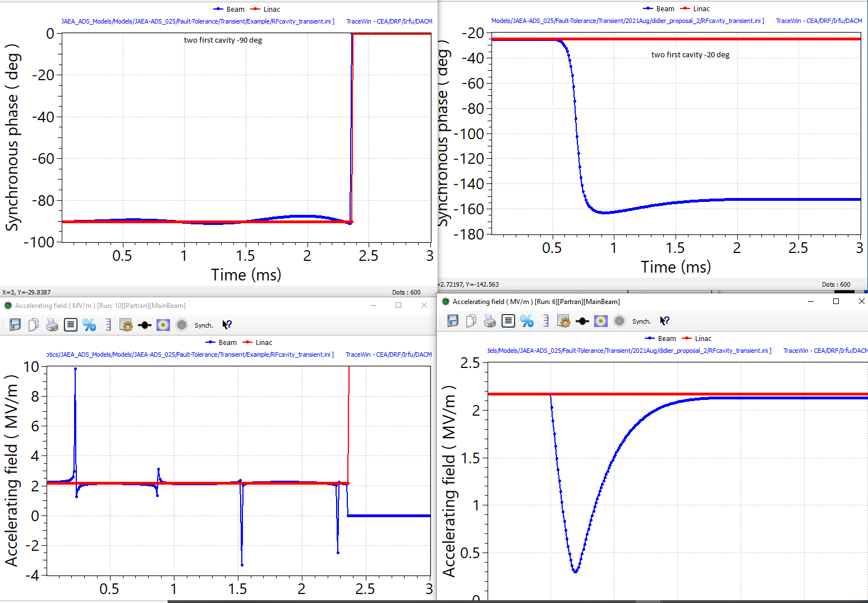Click 'two first cavity -20 deg' annotation
The image size is (868, 603).
point(690,54)
